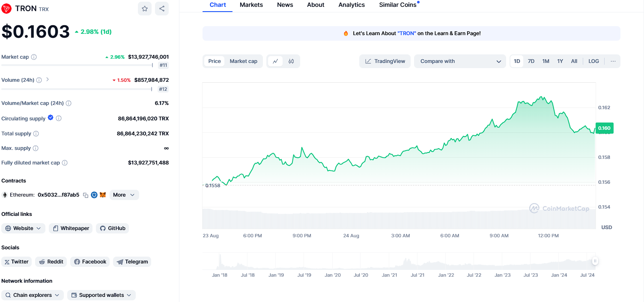Open Max. supply info icon
The width and height of the screenshot is (644, 302).
coord(36,148)
